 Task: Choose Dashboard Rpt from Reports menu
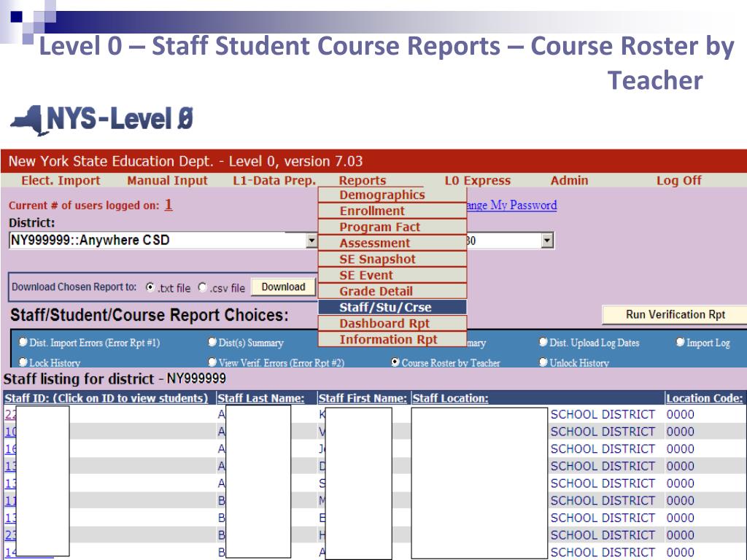[x=392, y=323]
